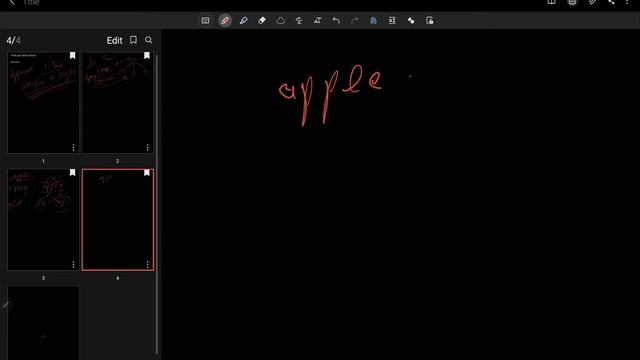Image resolution: width=640 pixels, height=360 pixels.
Task: Select the blue Highlighter tool
Action: pyautogui.click(x=244, y=20)
